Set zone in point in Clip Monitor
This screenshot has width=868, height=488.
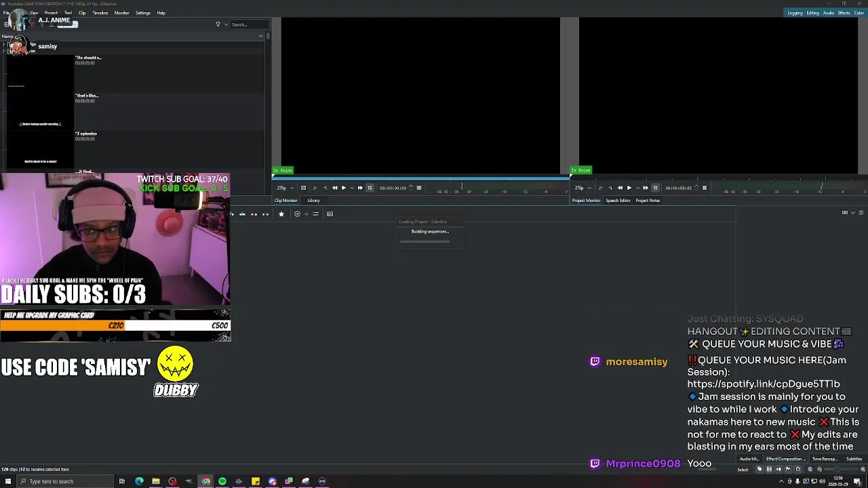(x=315, y=188)
